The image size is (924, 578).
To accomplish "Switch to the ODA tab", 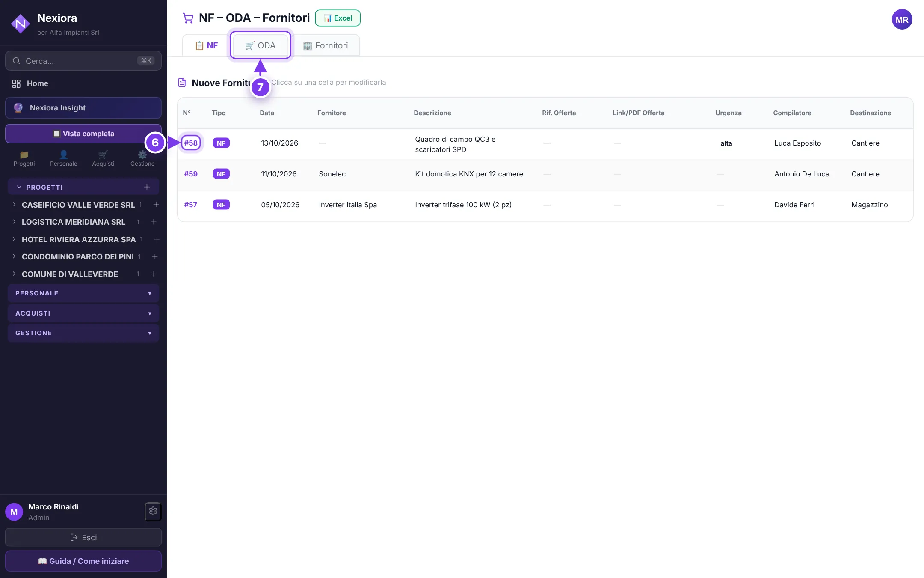I will pyautogui.click(x=260, y=45).
